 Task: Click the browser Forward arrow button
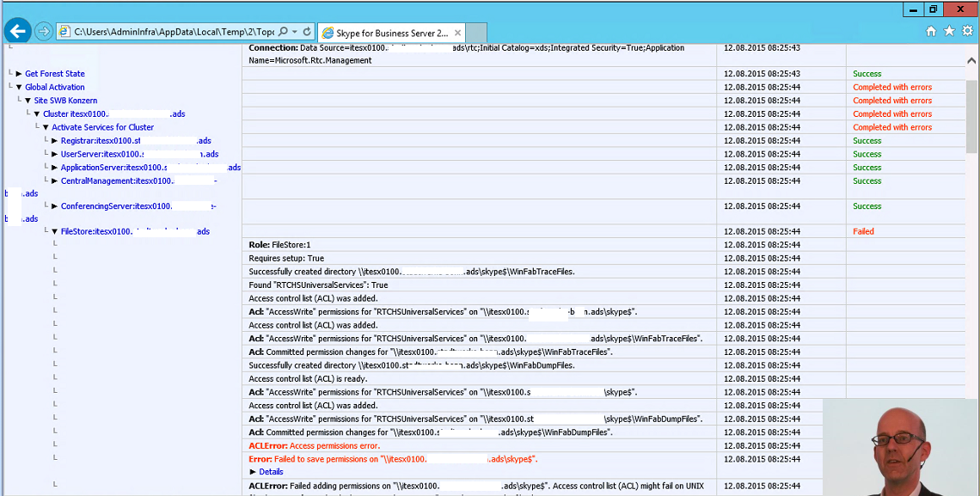point(44,31)
